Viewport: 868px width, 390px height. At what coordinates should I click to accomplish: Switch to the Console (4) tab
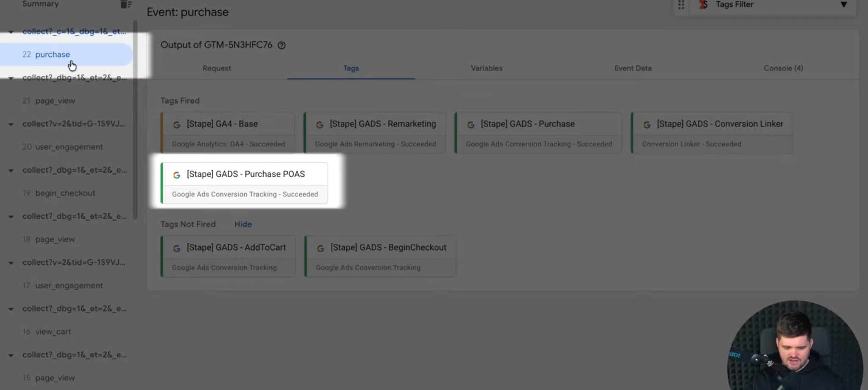[783, 68]
